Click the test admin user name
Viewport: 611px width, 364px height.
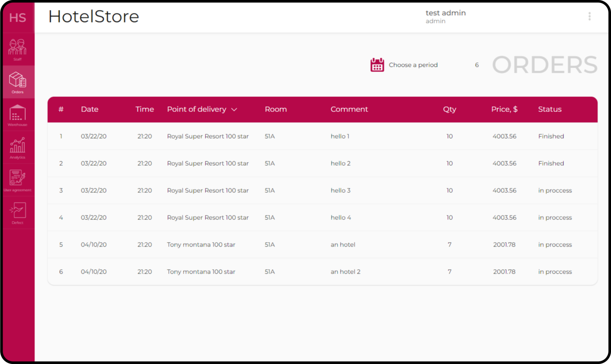[x=446, y=13]
